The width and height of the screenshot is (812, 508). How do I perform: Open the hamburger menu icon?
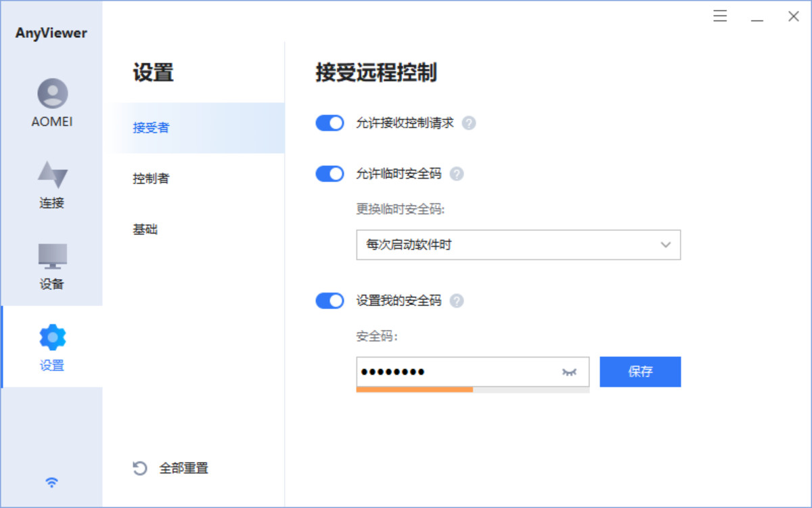coord(720,16)
